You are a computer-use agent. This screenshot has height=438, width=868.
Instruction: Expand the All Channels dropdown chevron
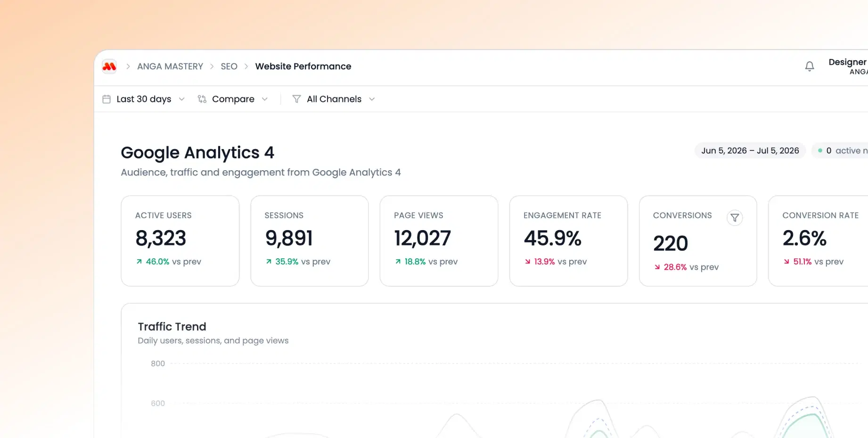372,99
